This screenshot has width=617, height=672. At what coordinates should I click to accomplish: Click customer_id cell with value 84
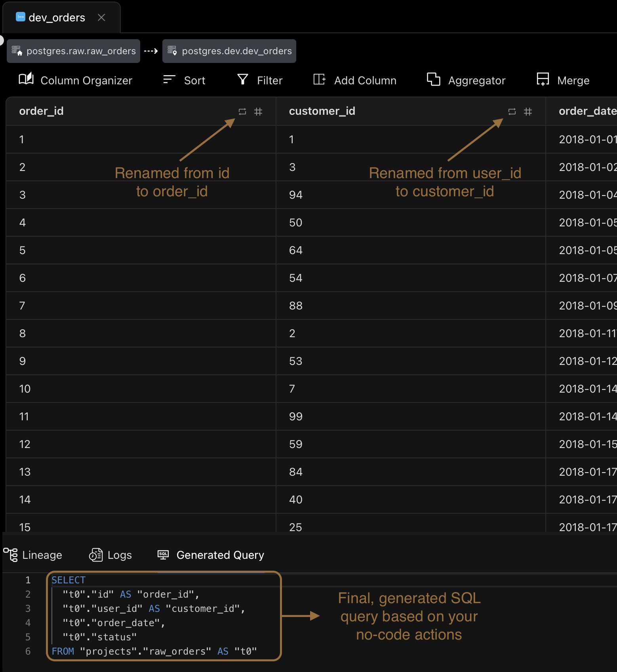click(411, 472)
